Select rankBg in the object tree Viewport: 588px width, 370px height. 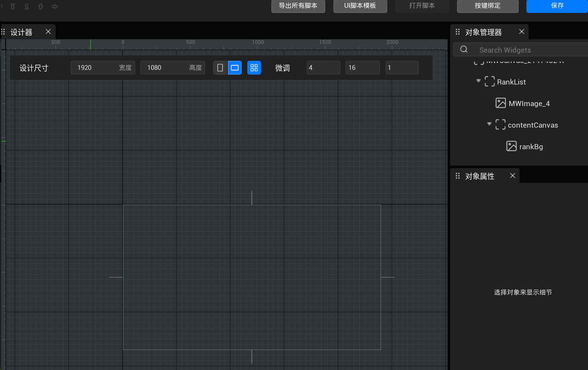(531, 147)
